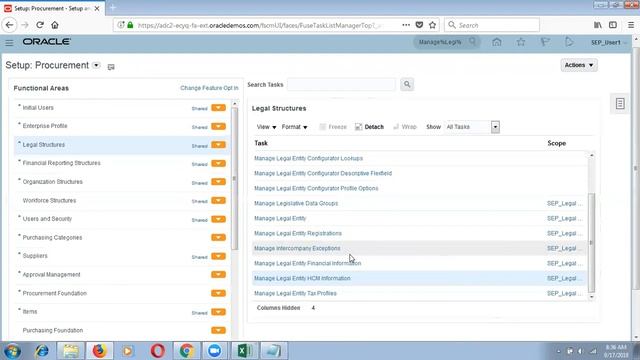Image resolution: width=640 pixels, height=360 pixels.
Task: Open Manage Legal Entity HCM Information task
Action: point(302,278)
